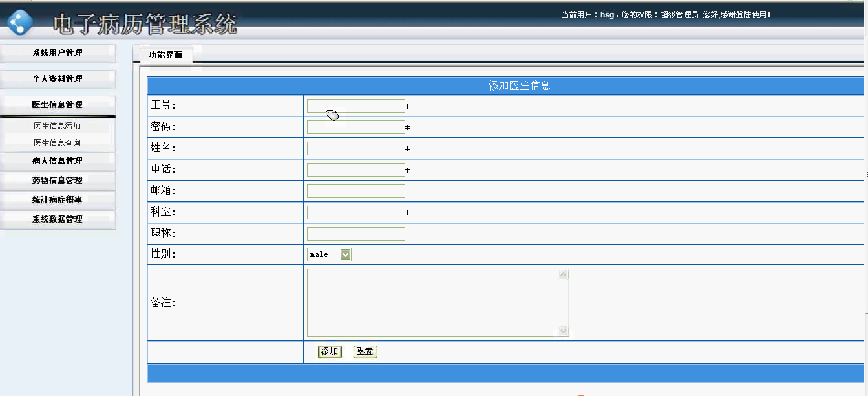Focus the 密码 input field

click(356, 127)
